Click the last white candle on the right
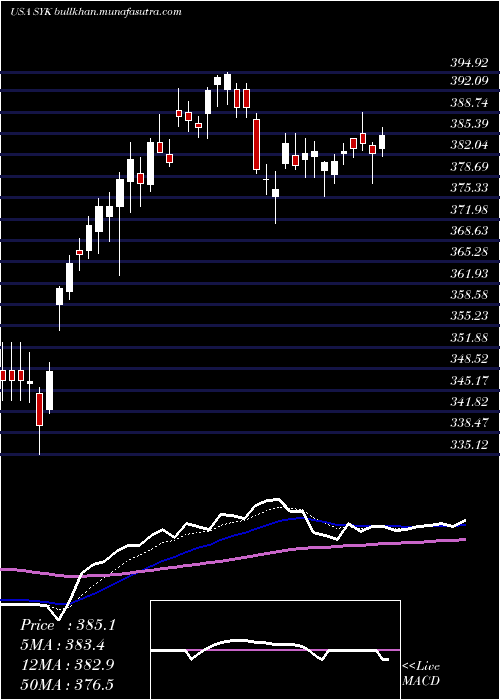Image resolution: width=500 pixels, height=700 pixels. pos(382,142)
